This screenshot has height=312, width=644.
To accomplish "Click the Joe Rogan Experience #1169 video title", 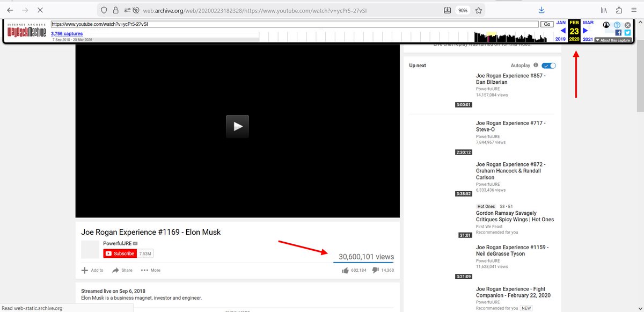I will [x=151, y=232].
